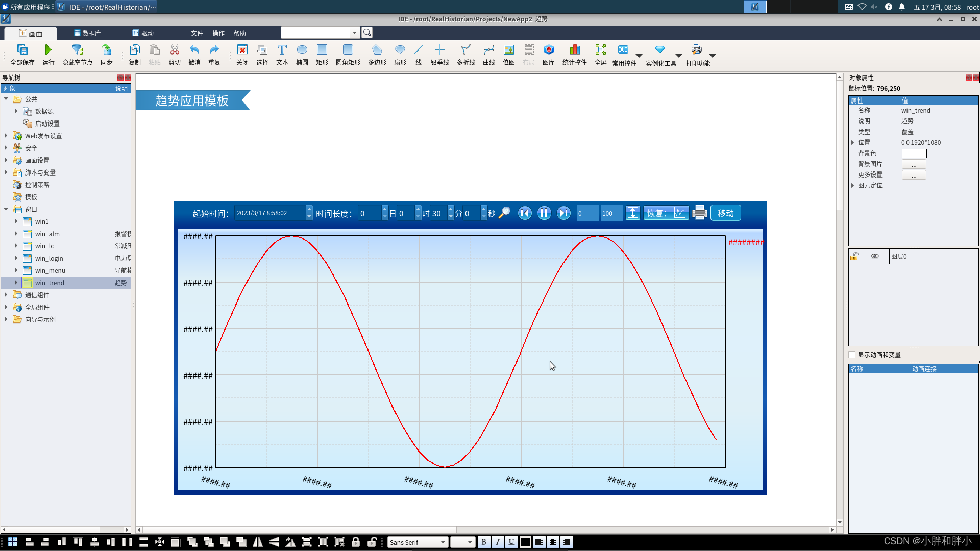Click the 背景图片 browse button

click(914, 164)
